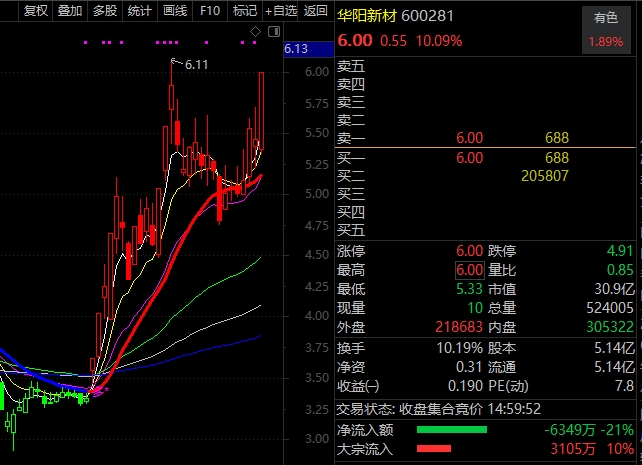
Task: Click the 统计 statistics button
Action: [140, 10]
